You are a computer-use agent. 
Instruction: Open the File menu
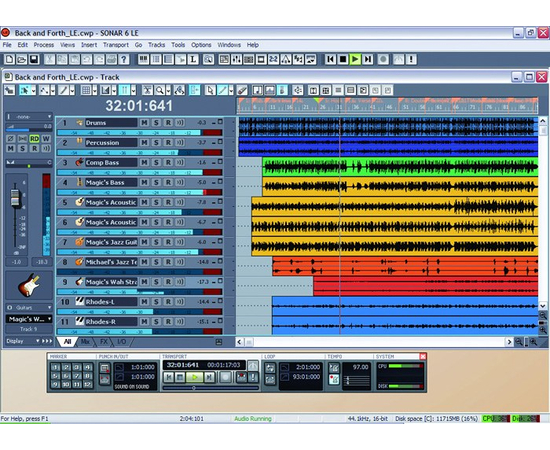point(7,45)
